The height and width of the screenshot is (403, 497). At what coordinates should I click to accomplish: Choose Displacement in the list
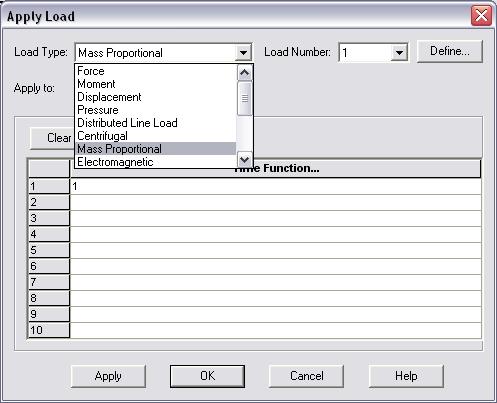point(156,97)
